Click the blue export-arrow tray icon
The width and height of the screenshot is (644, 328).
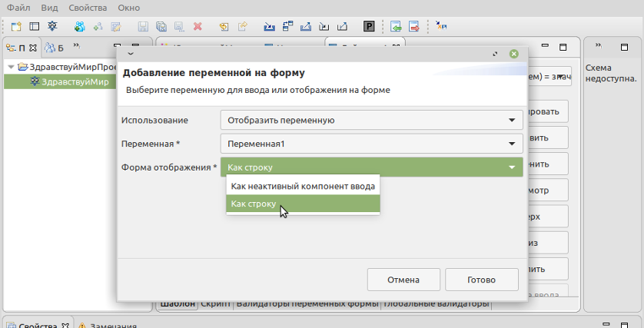306,27
